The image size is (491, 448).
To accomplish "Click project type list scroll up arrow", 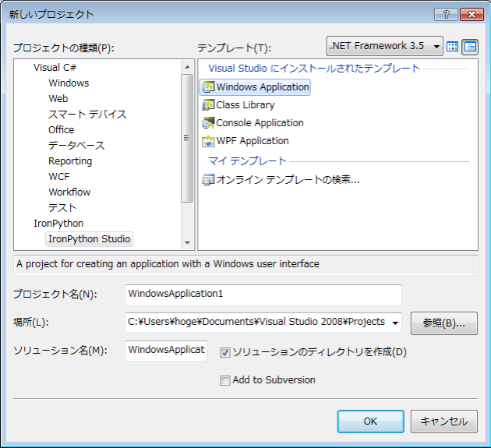I will pyautogui.click(x=187, y=67).
